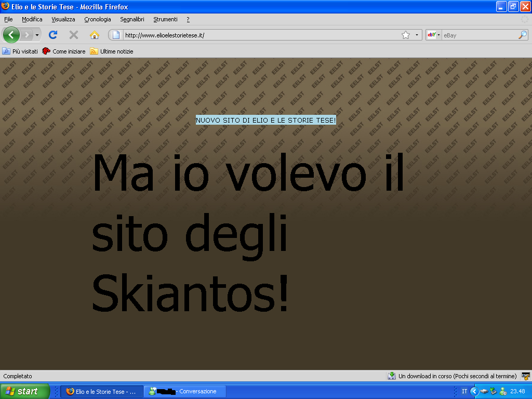532x399 pixels.
Task: Open the eBay search engine selector
Action: pos(434,35)
